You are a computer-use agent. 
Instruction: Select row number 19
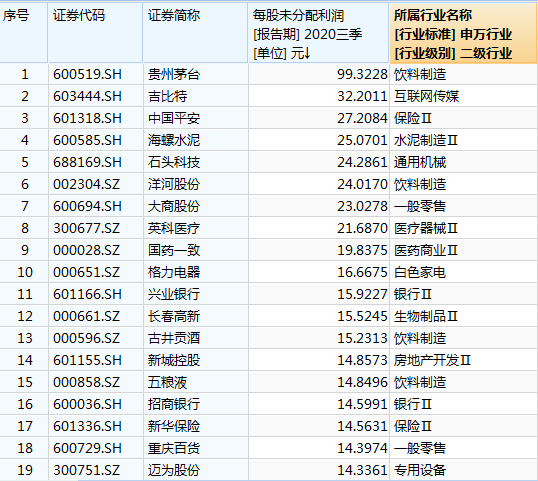24,470
